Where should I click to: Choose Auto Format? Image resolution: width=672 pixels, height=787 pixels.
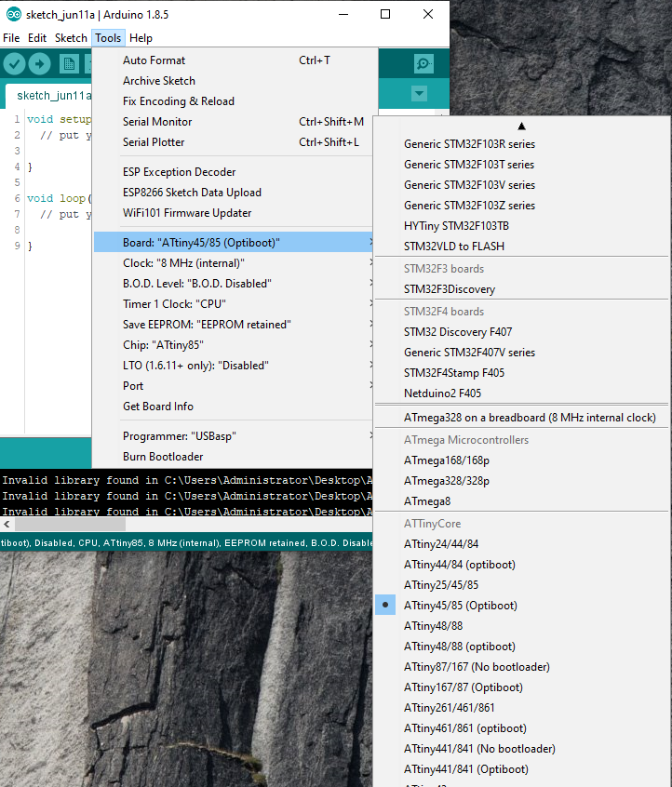234,60
